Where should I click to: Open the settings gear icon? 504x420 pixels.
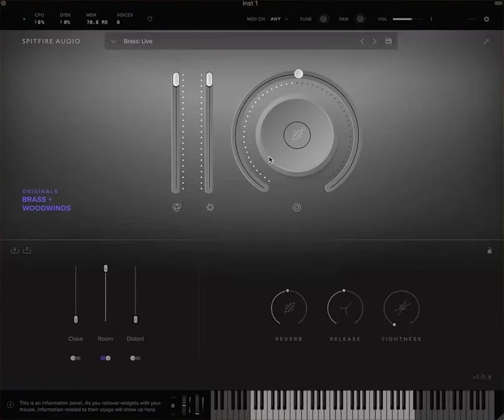(486, 19)
